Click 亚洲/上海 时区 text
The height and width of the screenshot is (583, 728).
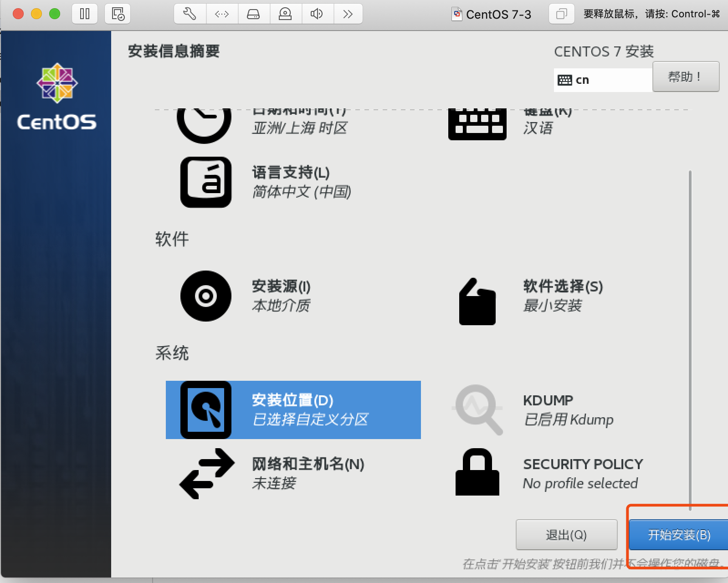point(300,128)
